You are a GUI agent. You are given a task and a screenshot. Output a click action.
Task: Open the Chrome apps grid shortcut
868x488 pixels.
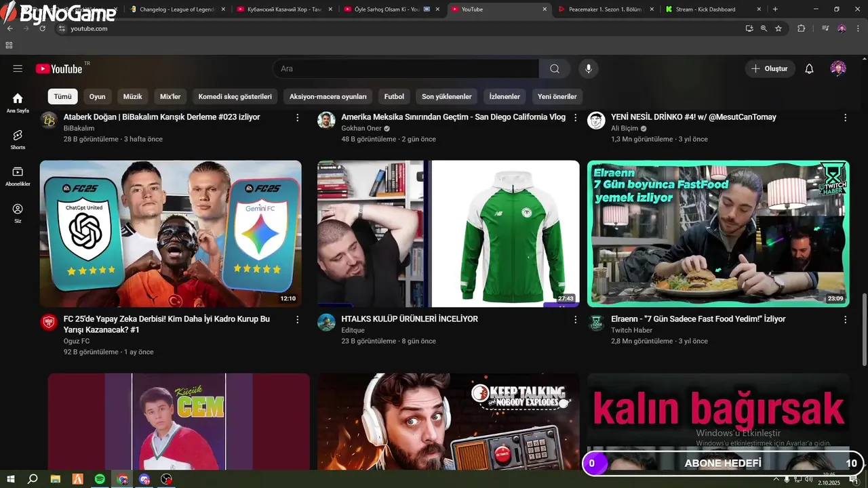click(x=9, y=45)
